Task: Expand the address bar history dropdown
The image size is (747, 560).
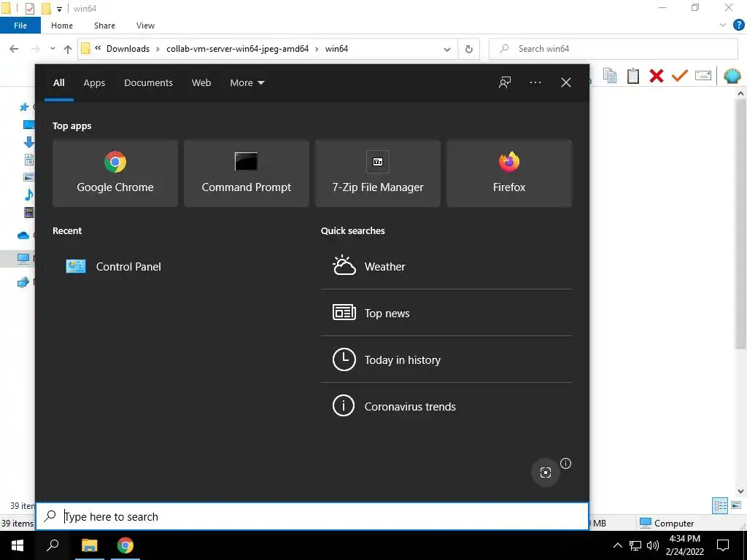Action: pos(447,49)
